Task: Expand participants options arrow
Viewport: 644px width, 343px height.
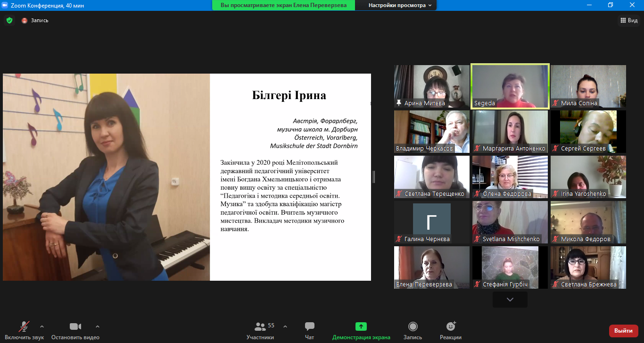Action: pyautogui.click(x=285, y=326)
